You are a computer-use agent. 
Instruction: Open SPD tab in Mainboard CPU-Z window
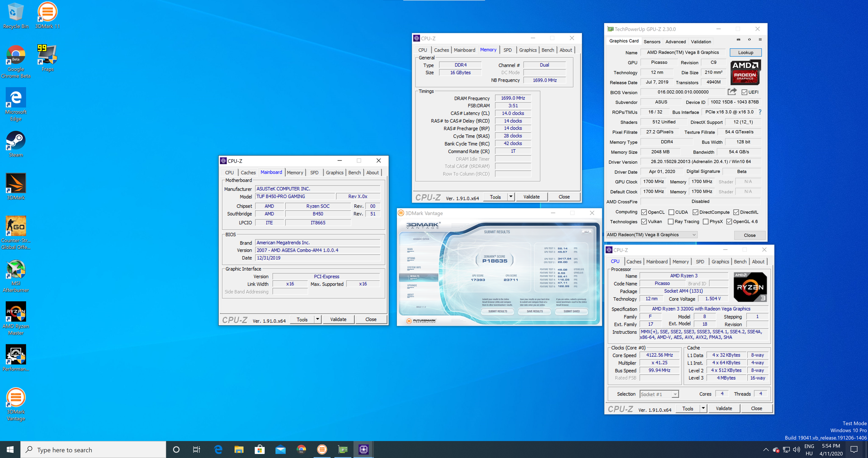[x=314, y=173]
